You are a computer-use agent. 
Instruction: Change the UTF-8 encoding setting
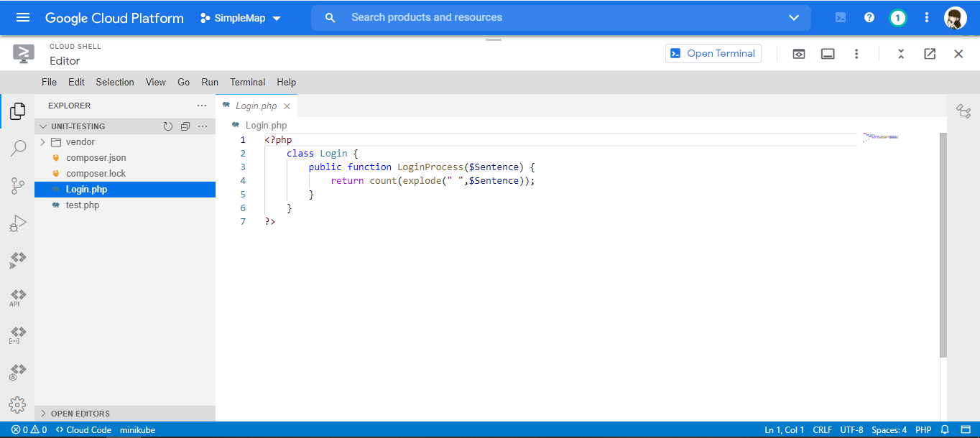point(851,430)
